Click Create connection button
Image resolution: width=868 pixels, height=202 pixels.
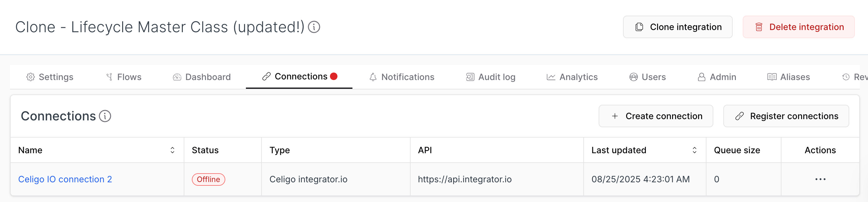click(x=656, y=116)
